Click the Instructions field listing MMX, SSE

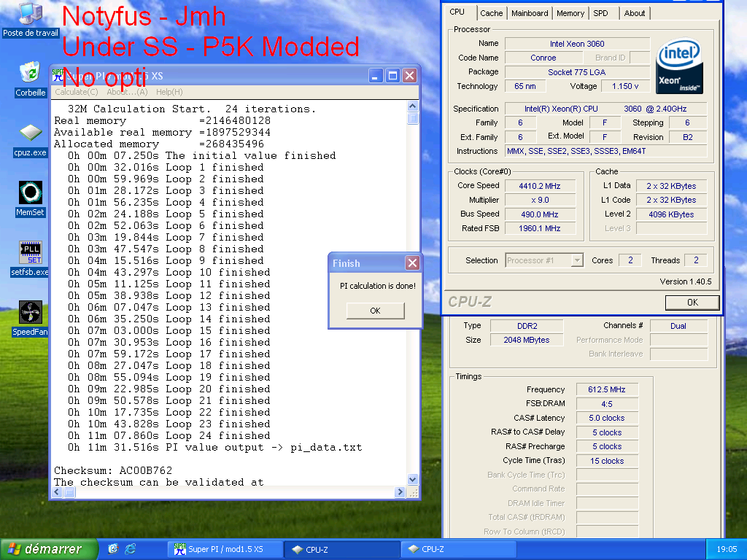click(x=605, y=152)
